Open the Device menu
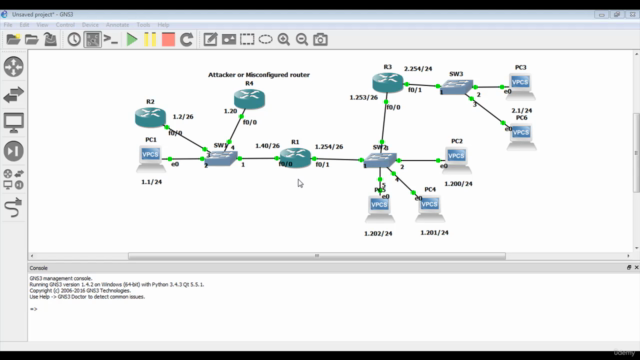This screenshot has width=640, height=360. [90, 25]
